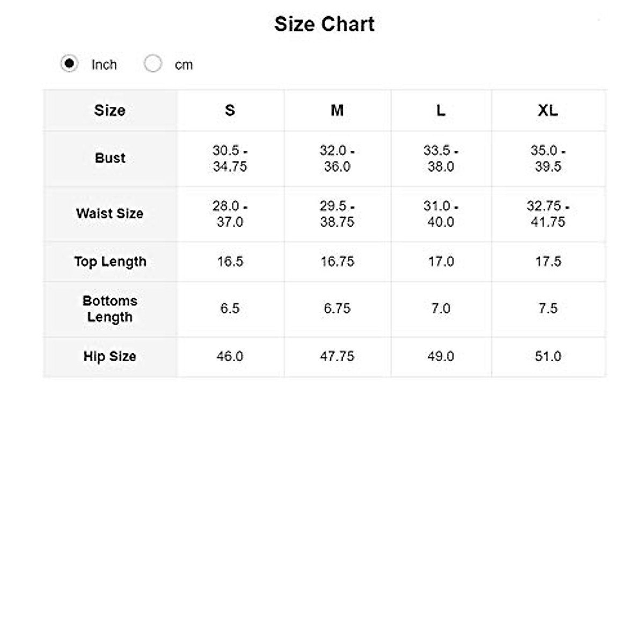The height and width of the screenshot is (644, 644).
Task: Click waist value 32.75 - 41.75
Action: tap(548, 214)
